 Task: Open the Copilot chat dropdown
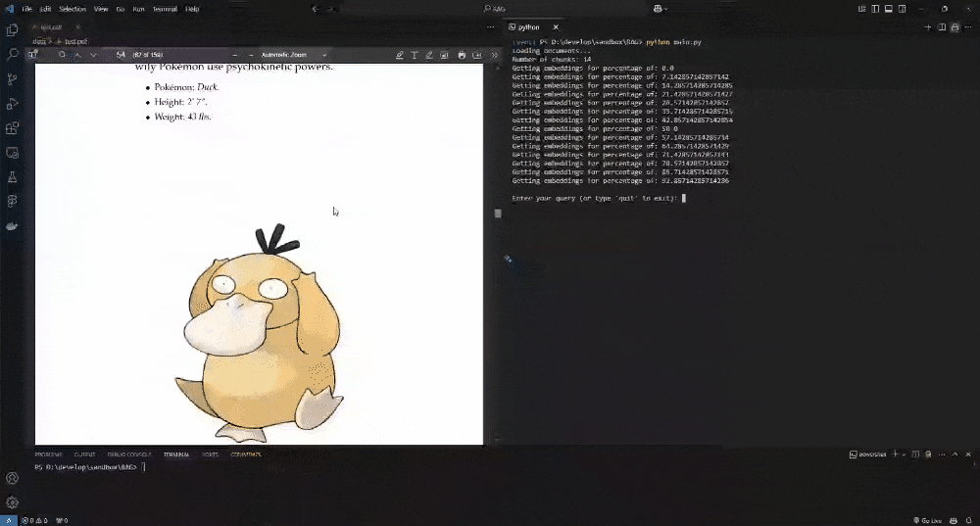point(661,9)
